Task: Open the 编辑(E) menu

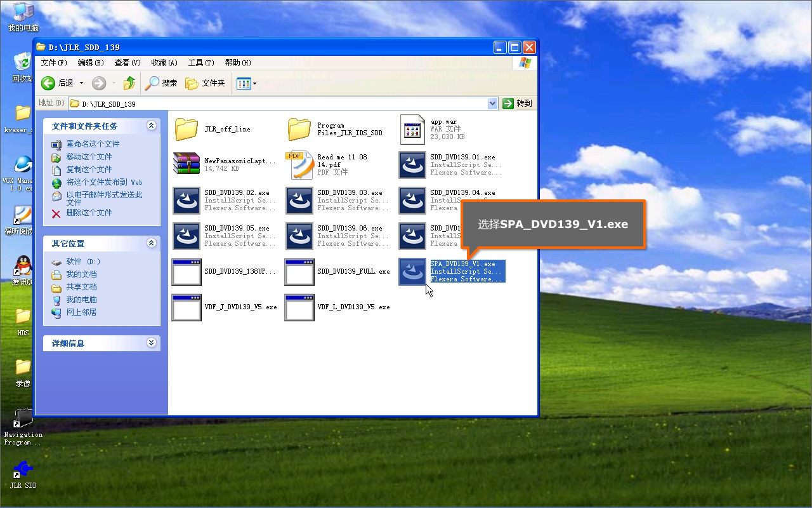Action: [x=91, y=63]
